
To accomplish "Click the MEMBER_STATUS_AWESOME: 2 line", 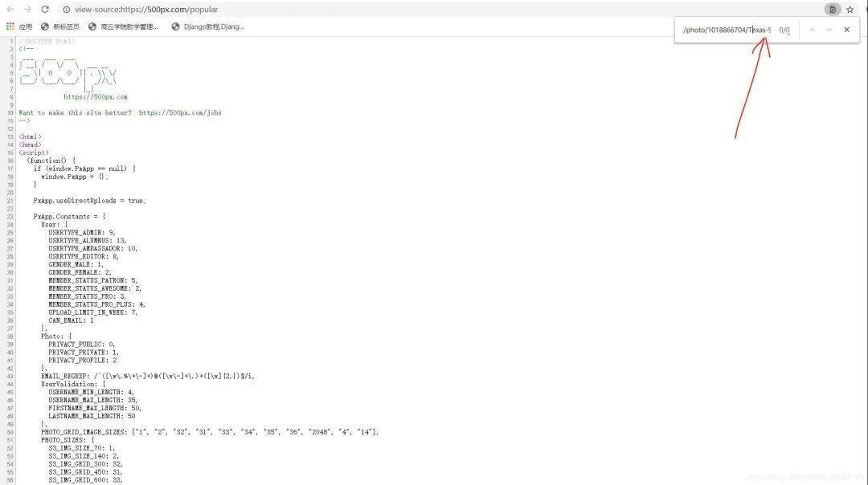I will point(94,289).
